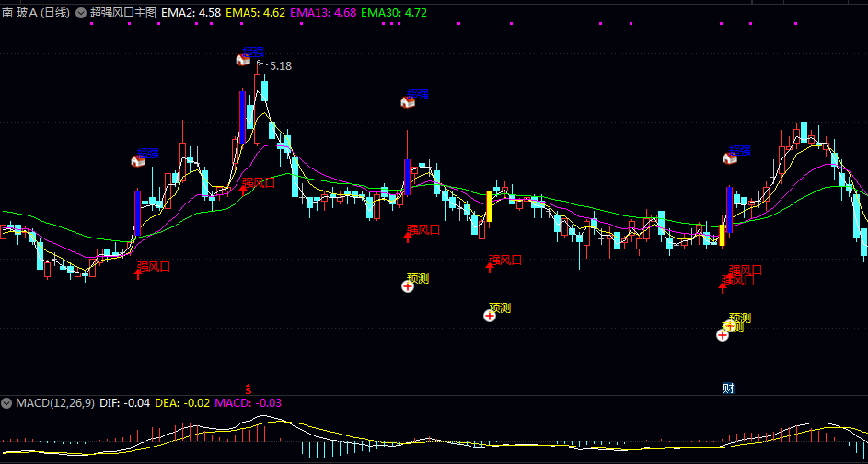The width and height of the screenshot is (868, 464).
Task: Click the yellow EMA5: 4.62 value
Action: point(256,13)
